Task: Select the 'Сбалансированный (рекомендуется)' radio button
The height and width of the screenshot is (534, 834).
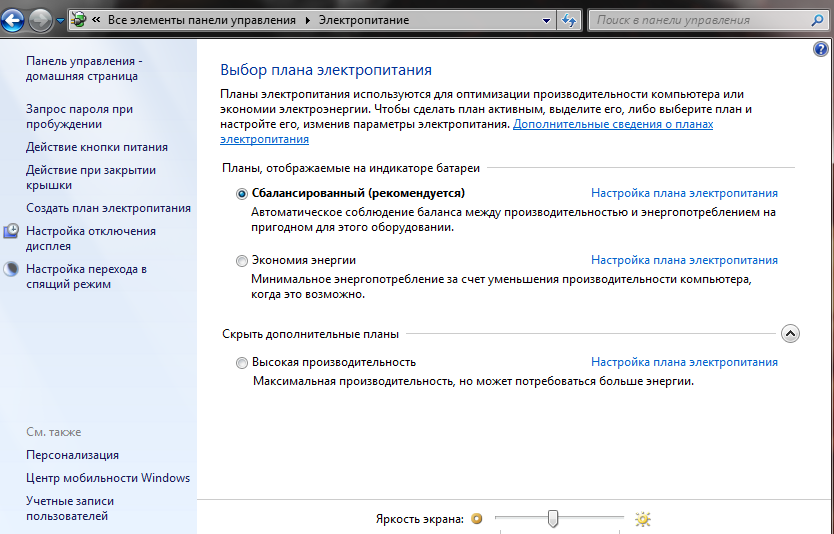Action: click(242, 194)
